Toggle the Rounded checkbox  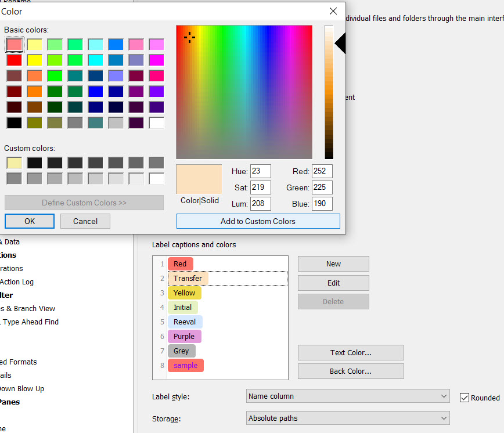click(x=464, y=398)
